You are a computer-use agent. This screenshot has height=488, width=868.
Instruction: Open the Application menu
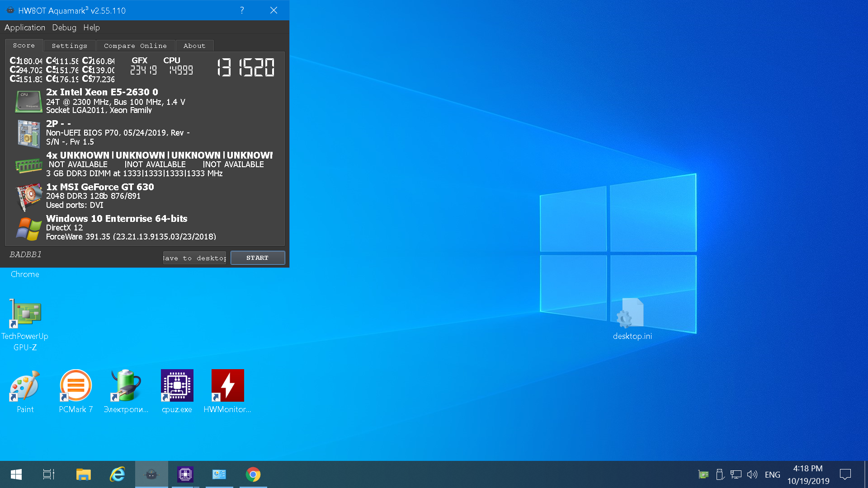point(25,28)
